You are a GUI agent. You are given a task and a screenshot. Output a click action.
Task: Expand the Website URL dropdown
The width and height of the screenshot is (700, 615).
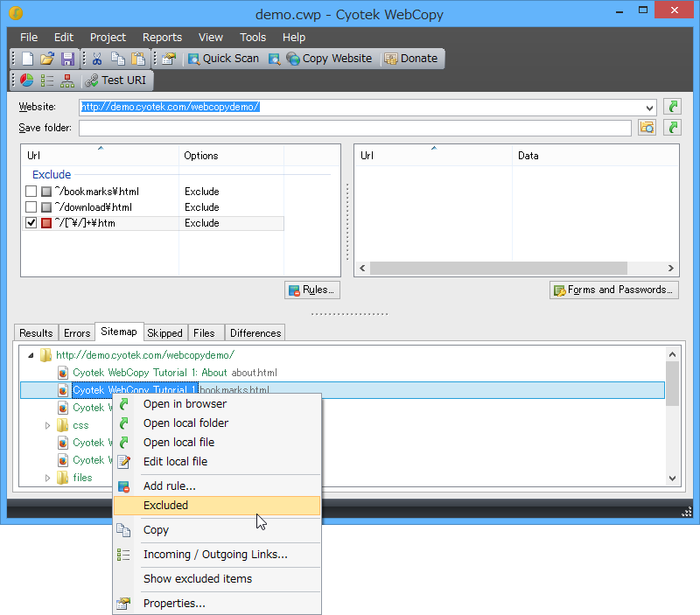click(x=649, y=108)
